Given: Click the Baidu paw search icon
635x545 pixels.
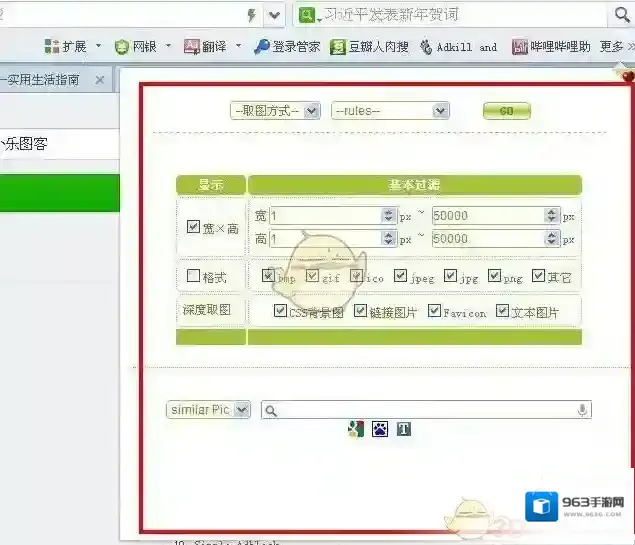Looking at the screenshot, I should 379,429.
